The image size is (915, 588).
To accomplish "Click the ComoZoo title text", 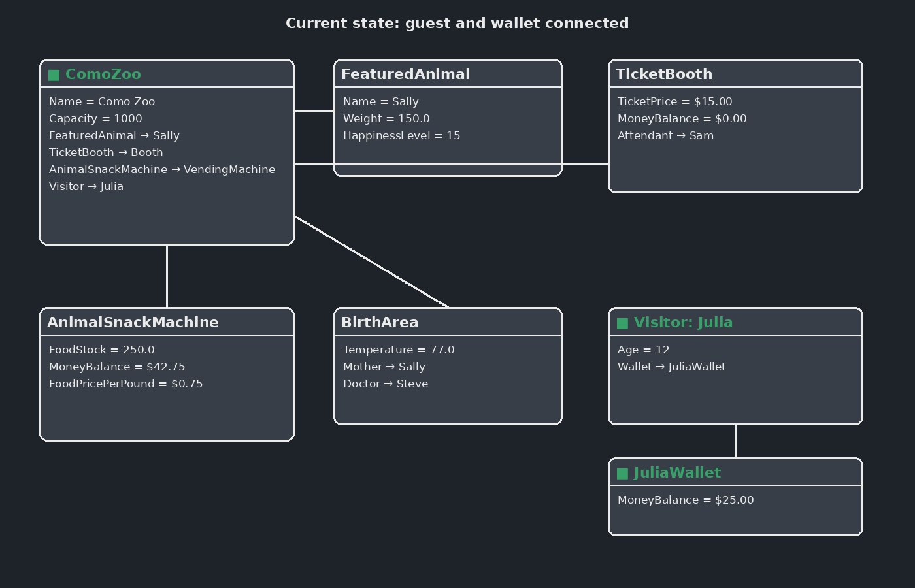I will [103, 74].
